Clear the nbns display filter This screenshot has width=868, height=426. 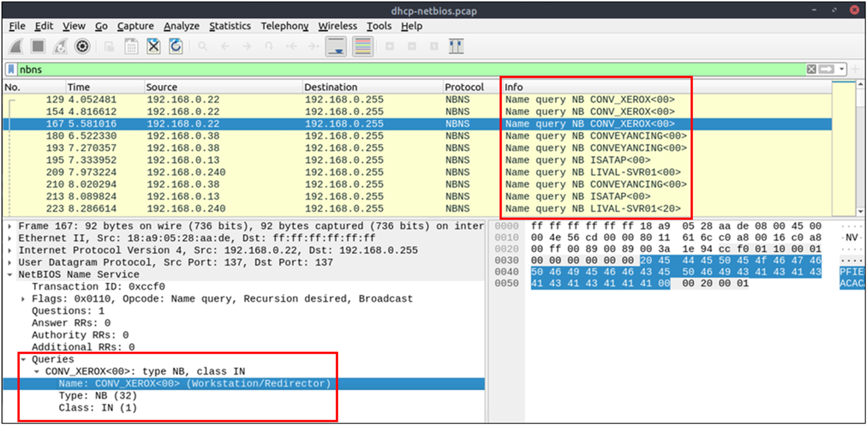811,70
